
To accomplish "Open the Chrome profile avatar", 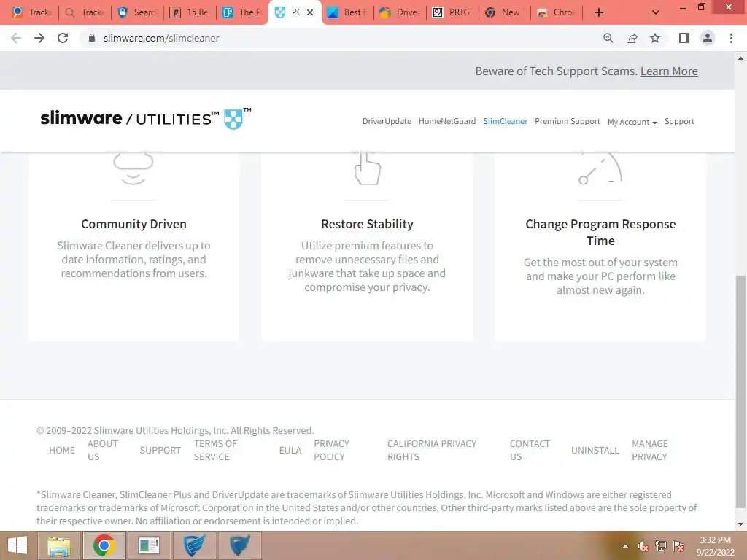I will click(x=708, y=38).
